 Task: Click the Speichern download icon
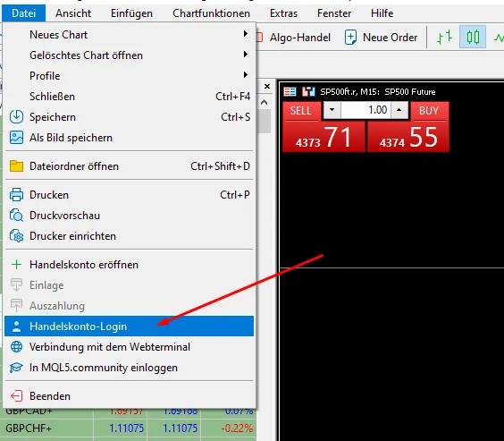point(16,117)
